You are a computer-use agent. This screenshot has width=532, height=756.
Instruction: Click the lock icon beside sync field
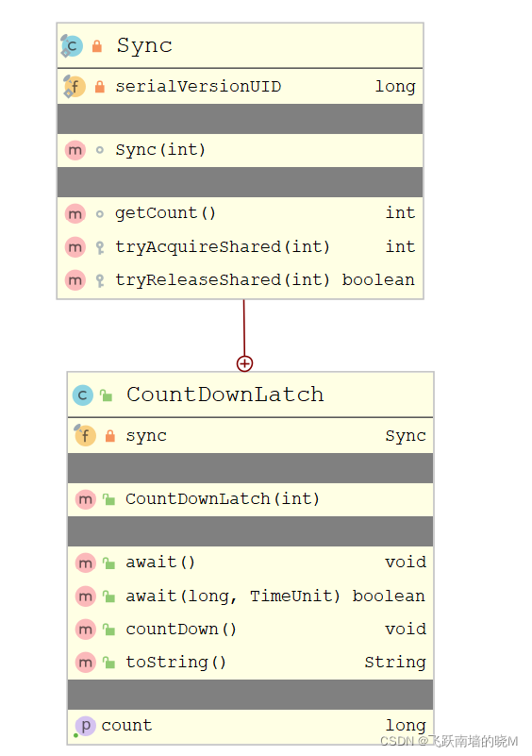point(110,436)
